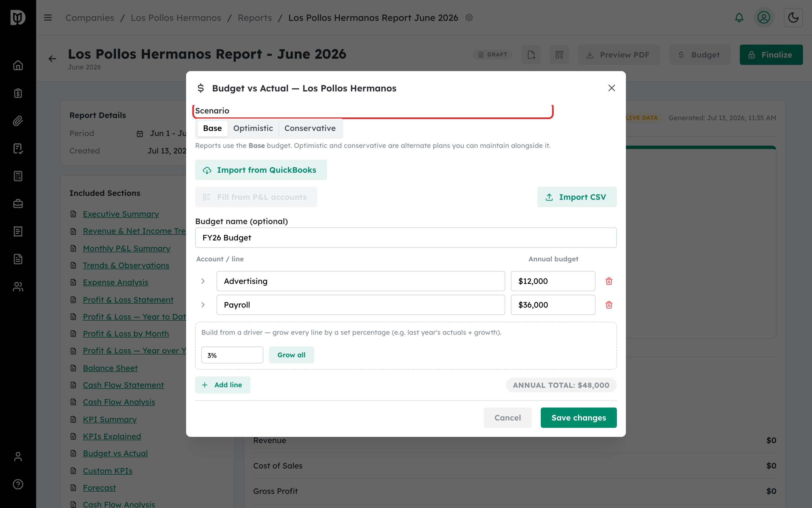The width and height of the screenshot is (812, 508).
Task: Click Cancel in the budget dialog
Action: [507, 418]
